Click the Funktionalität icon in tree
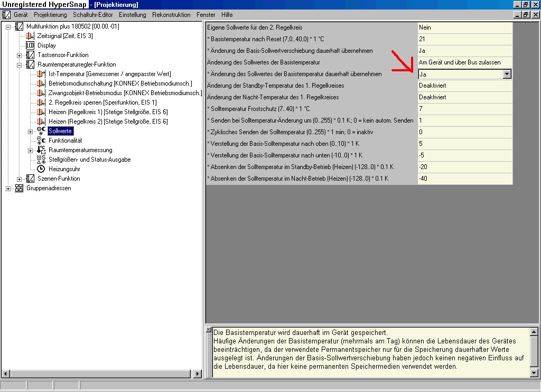The image size is (541, 392). coord(41,141)
